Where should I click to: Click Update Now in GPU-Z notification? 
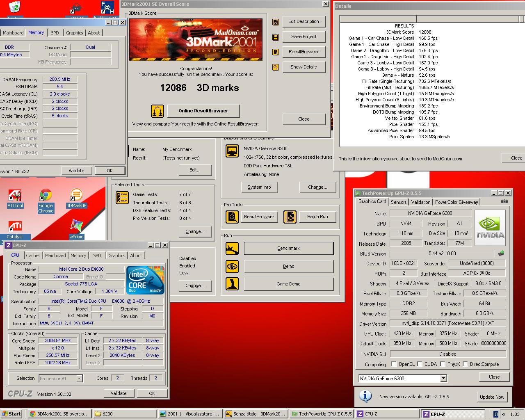tap(492, 397)
